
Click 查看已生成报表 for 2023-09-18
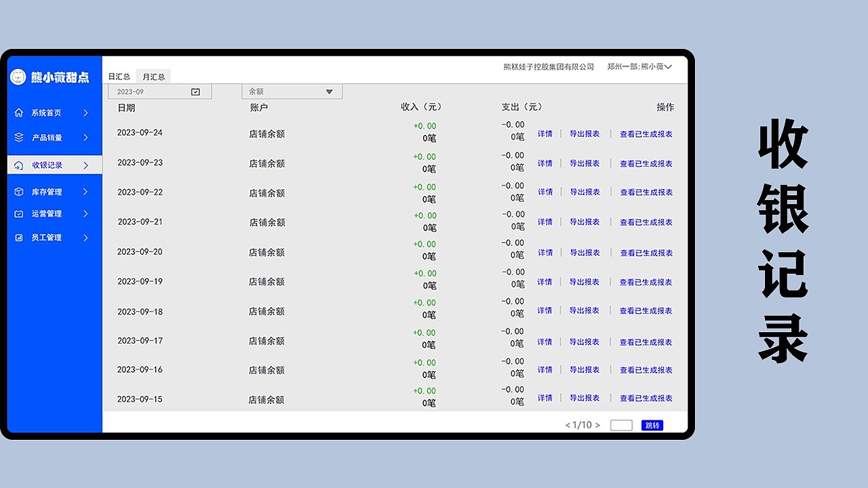click(646, 311)
